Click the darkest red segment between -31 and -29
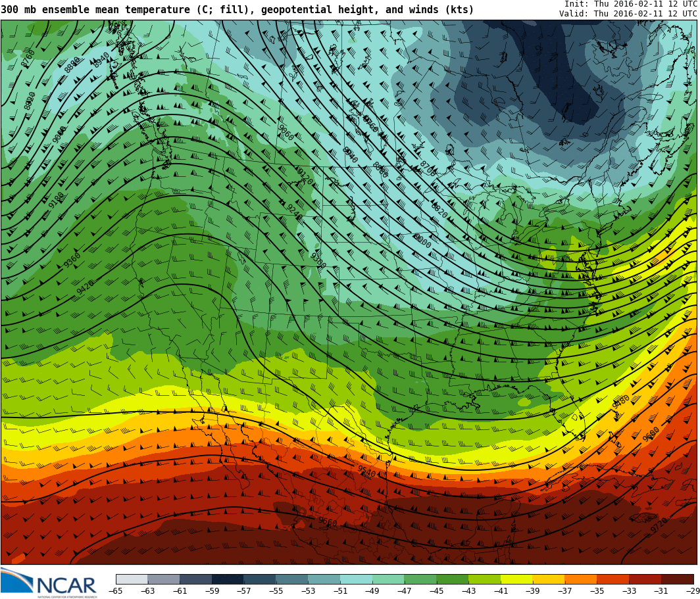Viewport: 700px width, 599px height. [x=678, y=579]
